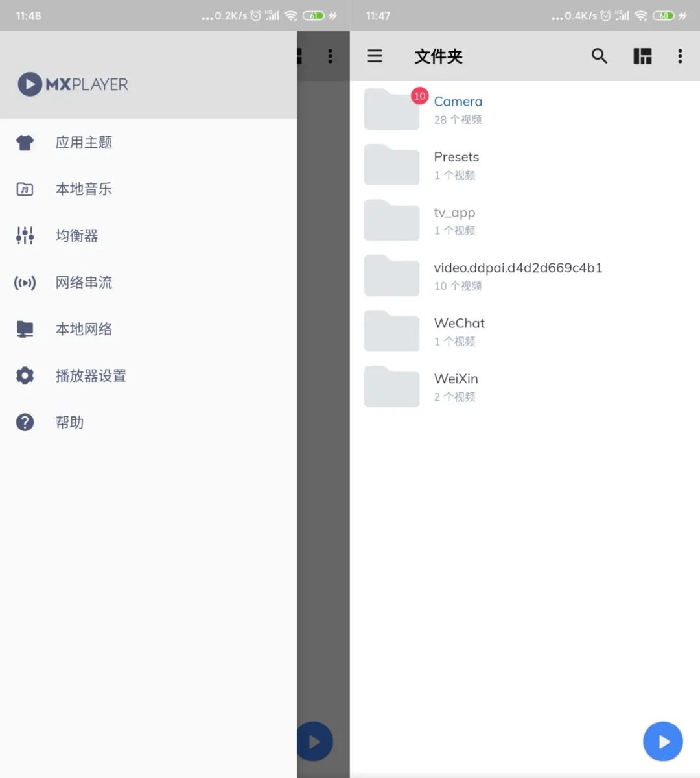Click video.ddpai.d4d2d669c4b1 folder name

point(518,268)
